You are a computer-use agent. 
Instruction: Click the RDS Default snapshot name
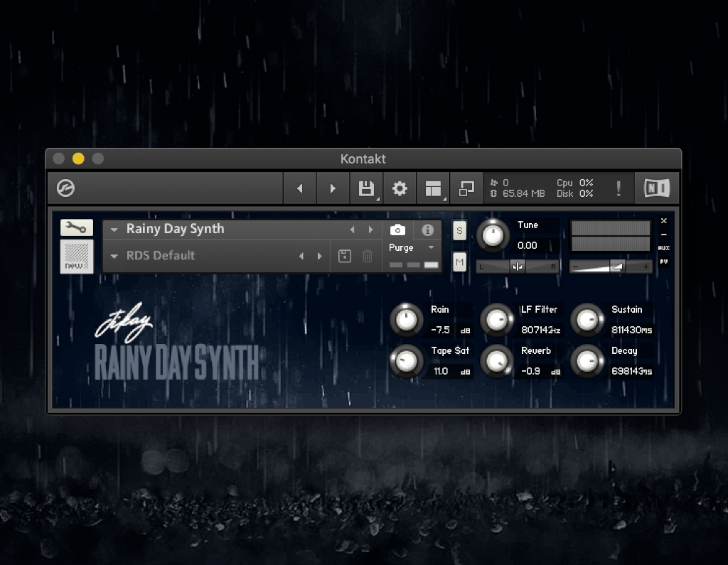pos(161,255)
